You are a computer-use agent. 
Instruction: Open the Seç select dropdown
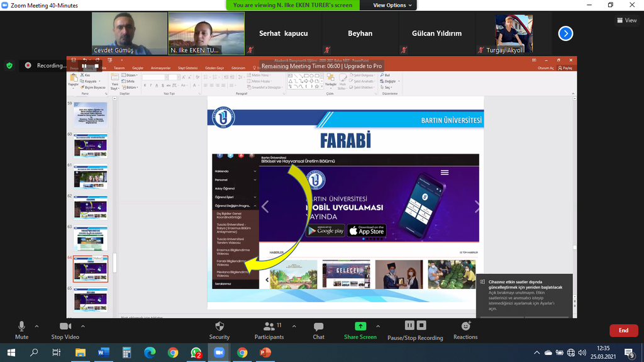coord(386,88)
